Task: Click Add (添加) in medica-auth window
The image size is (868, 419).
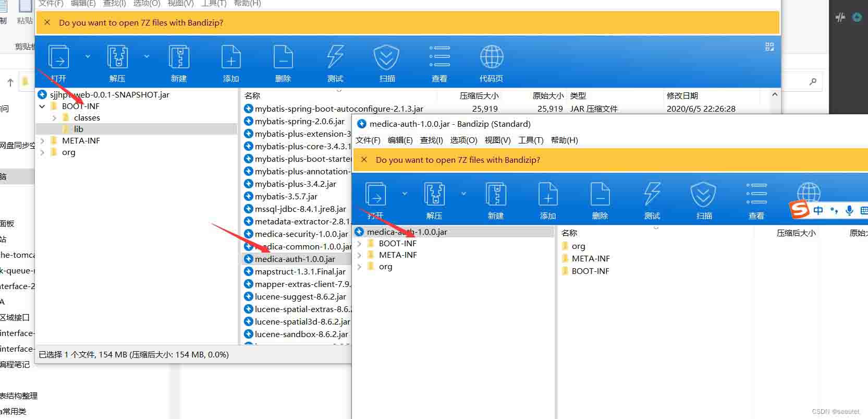Action: click(548, 201)
